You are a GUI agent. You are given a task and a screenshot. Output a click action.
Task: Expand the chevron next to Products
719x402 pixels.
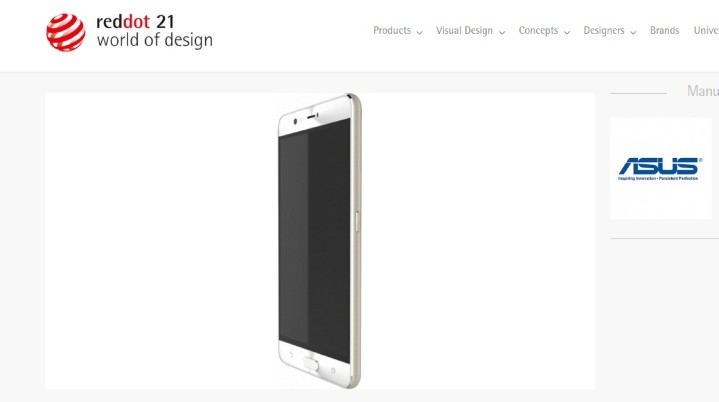(420, 32)
